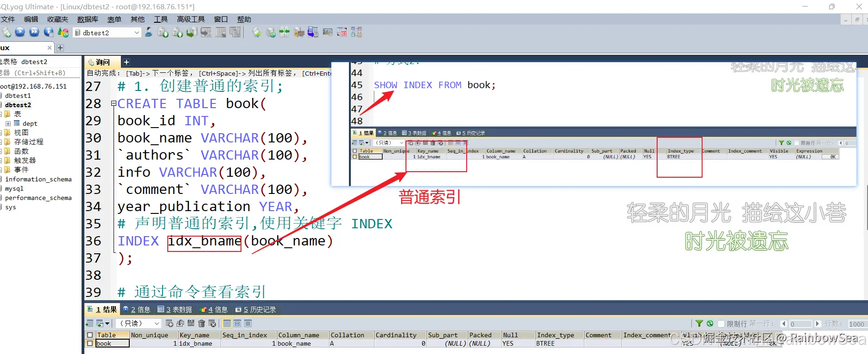Click the export database up-arrow icon
868x354 pixels.
(x=177, y=32)
